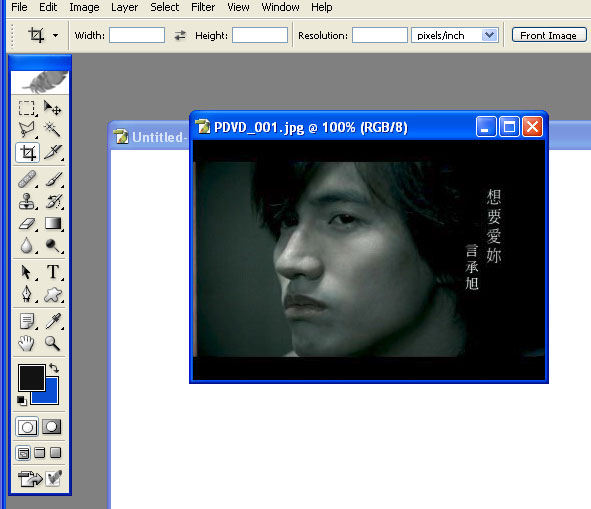Switch to Standard Screen mode
Screen dimensions: 591x509
click(x=23, y=453)
